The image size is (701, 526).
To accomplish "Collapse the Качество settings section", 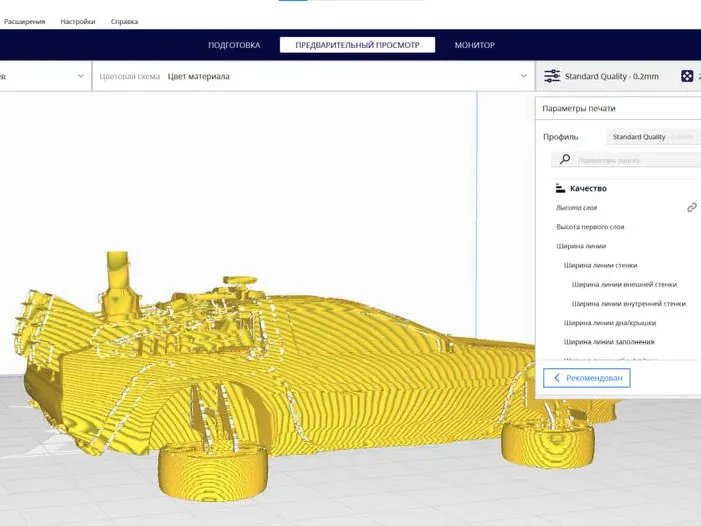I will 588,188.
